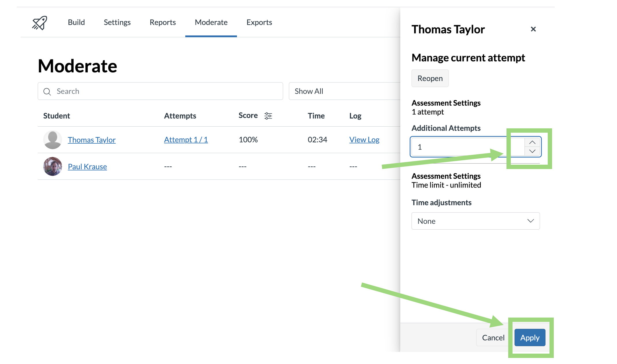This screenshot has width=617, height=364.
Task: Click the 100% score cell
Action: 248,140
